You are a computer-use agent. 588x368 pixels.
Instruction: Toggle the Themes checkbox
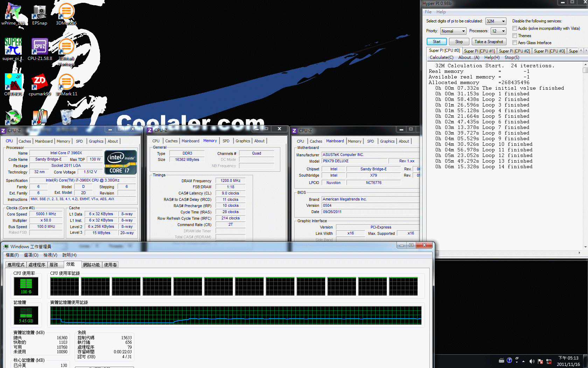(514, 36)
